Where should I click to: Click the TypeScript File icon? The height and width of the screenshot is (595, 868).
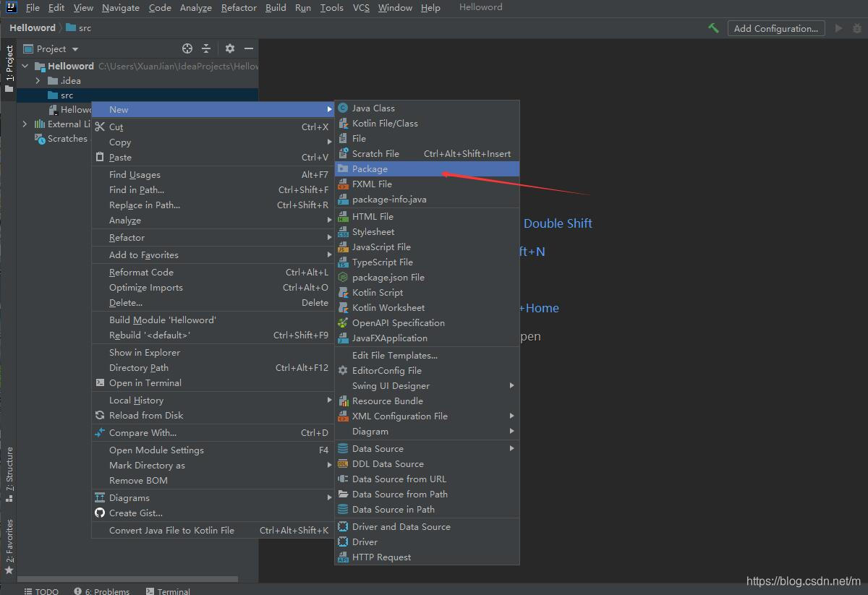click(343, 262)
